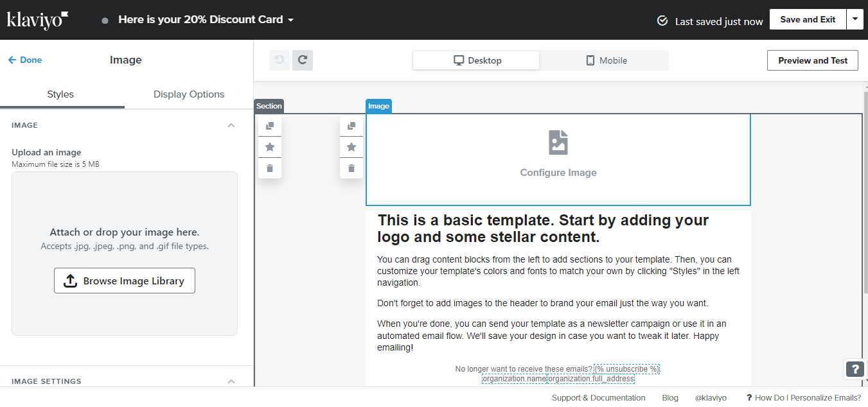
Task: Click the Klaviyo logo
Action: [x=37, y=20]
